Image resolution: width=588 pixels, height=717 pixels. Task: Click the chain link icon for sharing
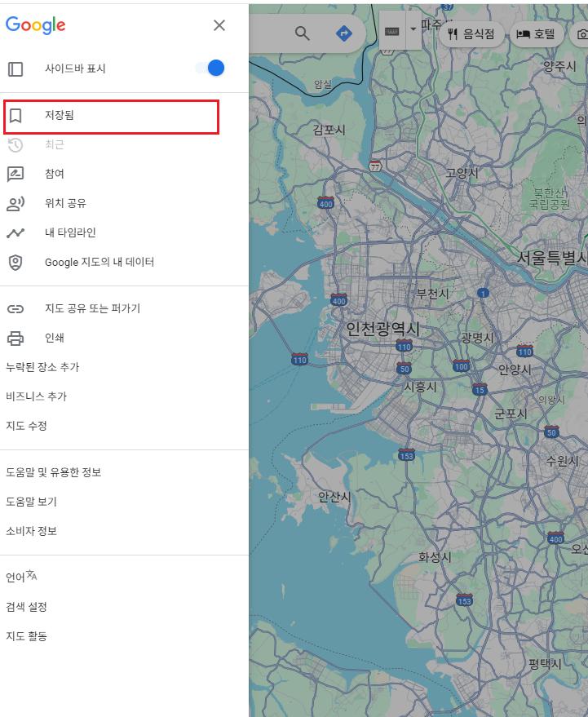click(x=15, y=309)
